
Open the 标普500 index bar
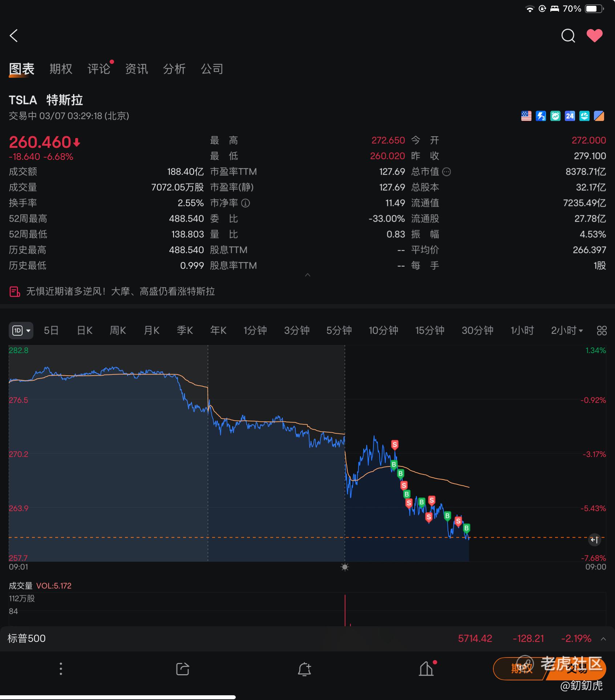[307, 639]
